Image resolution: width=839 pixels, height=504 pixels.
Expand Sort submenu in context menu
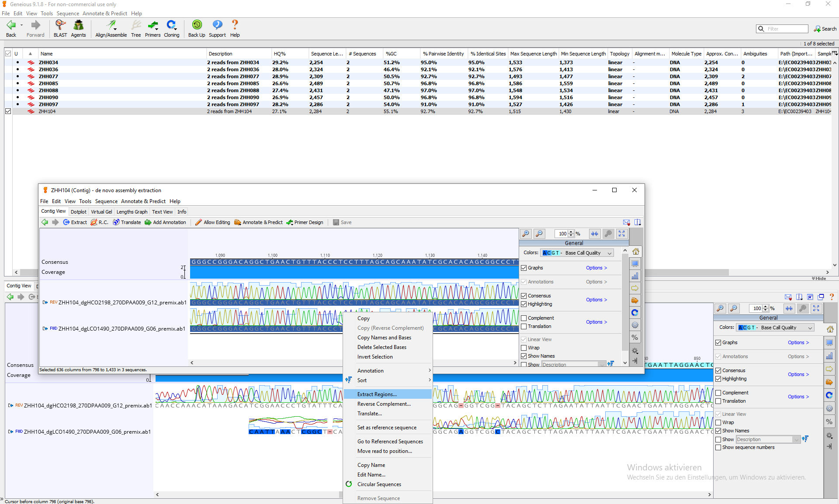388,380
